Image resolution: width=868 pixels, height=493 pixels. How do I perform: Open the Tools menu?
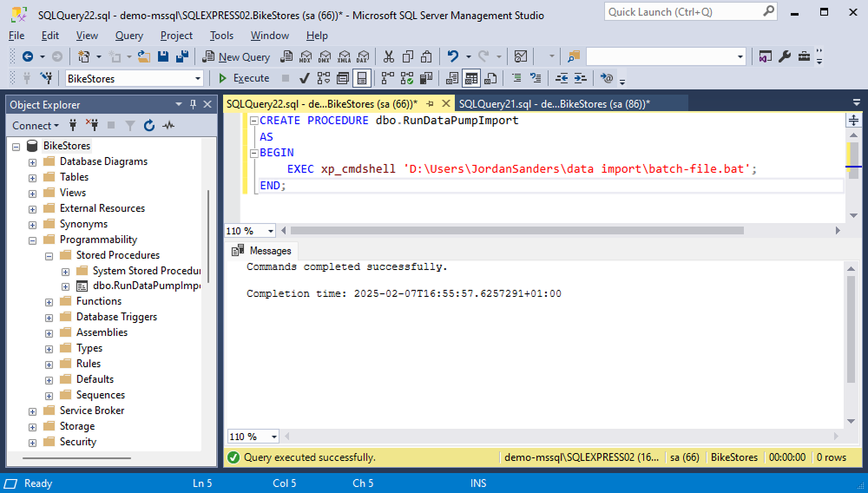coord(221,36)
